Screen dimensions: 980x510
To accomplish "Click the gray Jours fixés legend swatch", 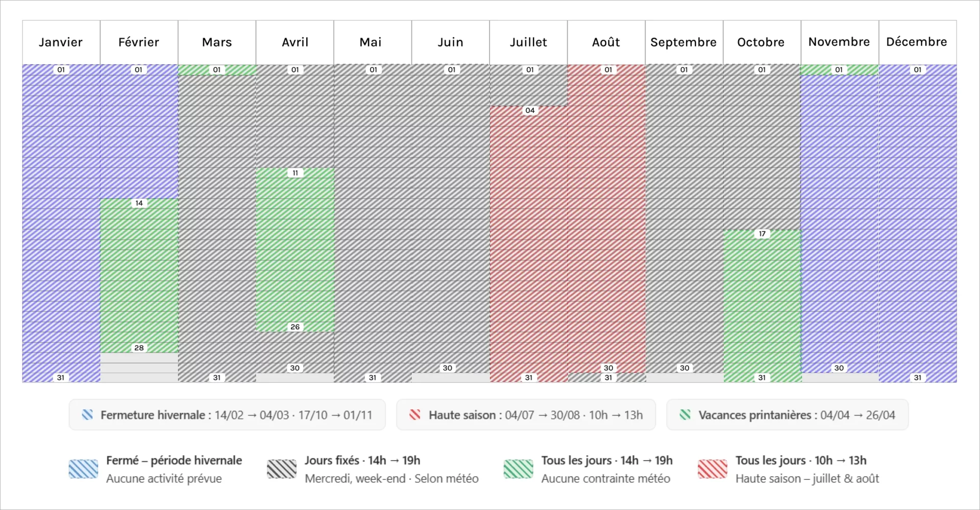I will tap(282, 469).
